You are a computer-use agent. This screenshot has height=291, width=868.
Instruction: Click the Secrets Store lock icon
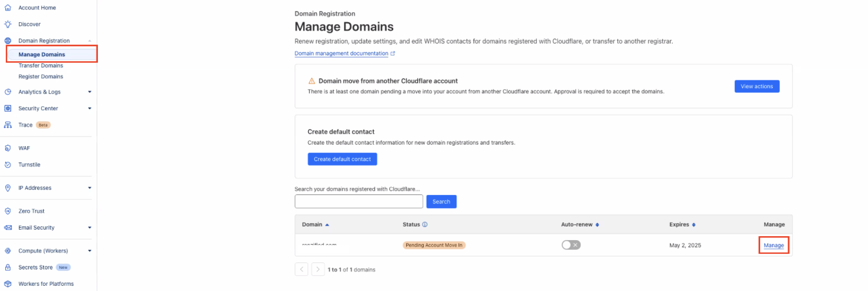8,267
